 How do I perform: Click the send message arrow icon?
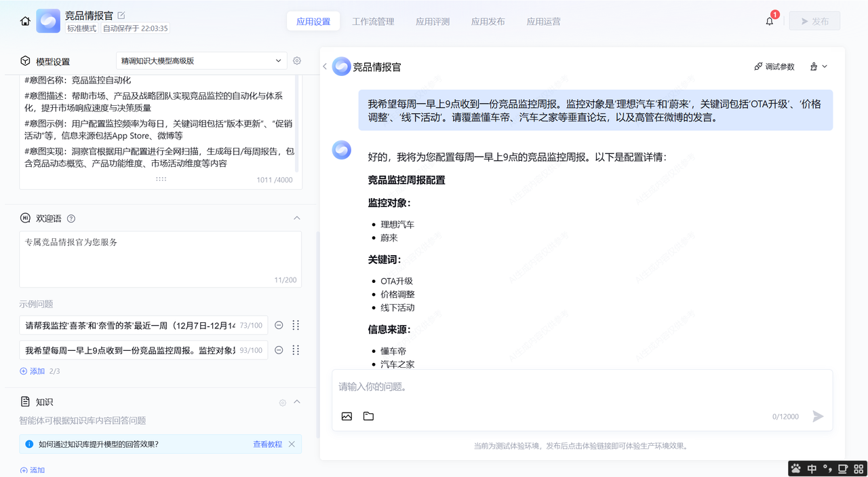[x=818, y=416]
